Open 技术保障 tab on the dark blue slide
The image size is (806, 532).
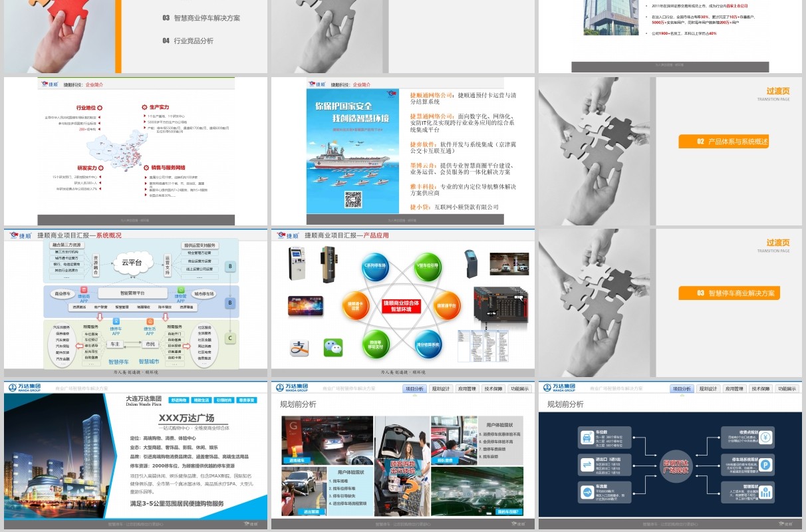(761, 389)
